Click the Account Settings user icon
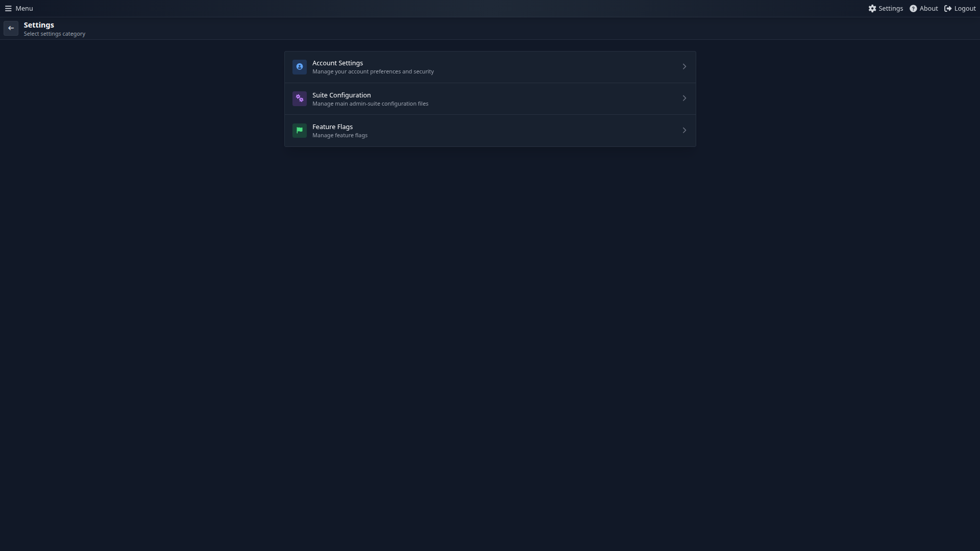The image size is (980, 551). click(300, 67)
